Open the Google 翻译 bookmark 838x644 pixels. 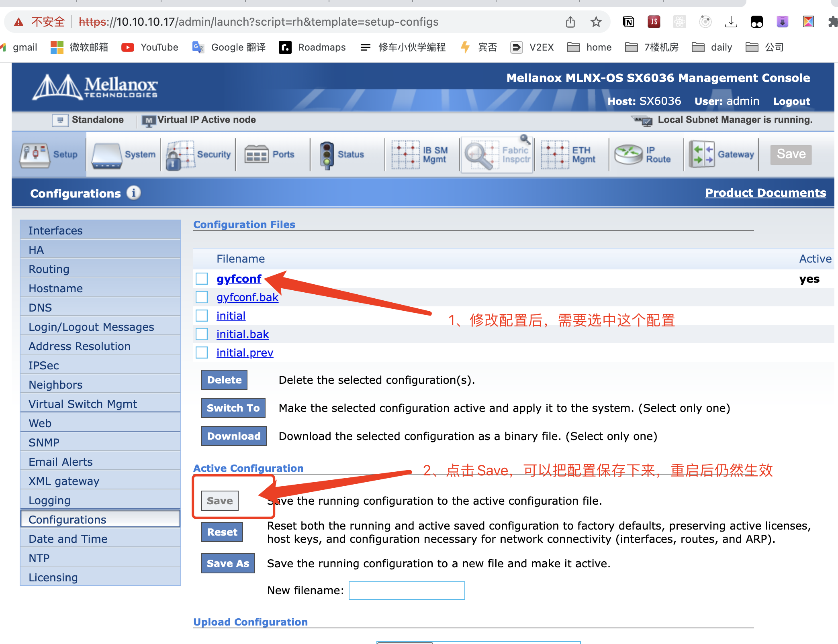click(229, 47)
